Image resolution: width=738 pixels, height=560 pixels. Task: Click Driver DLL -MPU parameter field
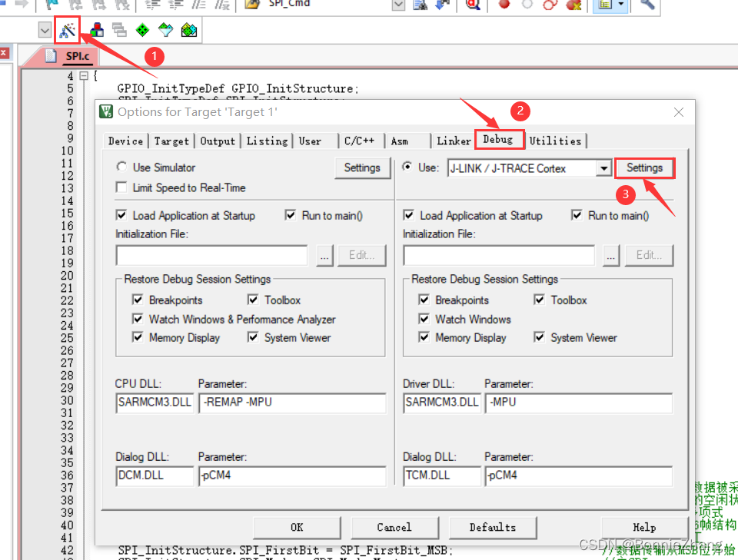(x=579, y=403)
